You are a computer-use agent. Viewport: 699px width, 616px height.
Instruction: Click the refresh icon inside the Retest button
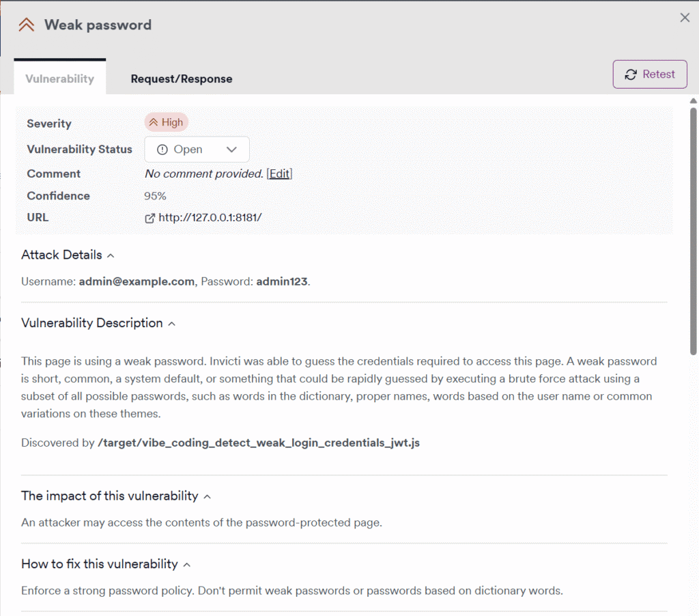pyautogui.click(x=631, y=74)
